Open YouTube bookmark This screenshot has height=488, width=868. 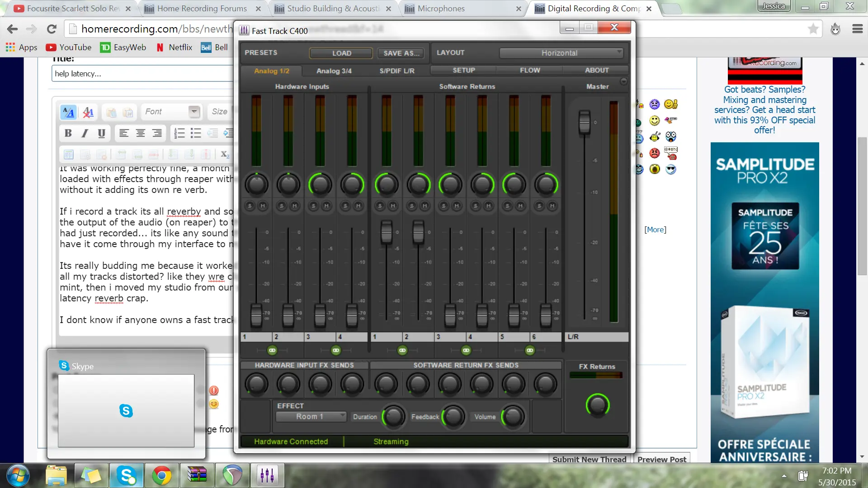[68, 47]
